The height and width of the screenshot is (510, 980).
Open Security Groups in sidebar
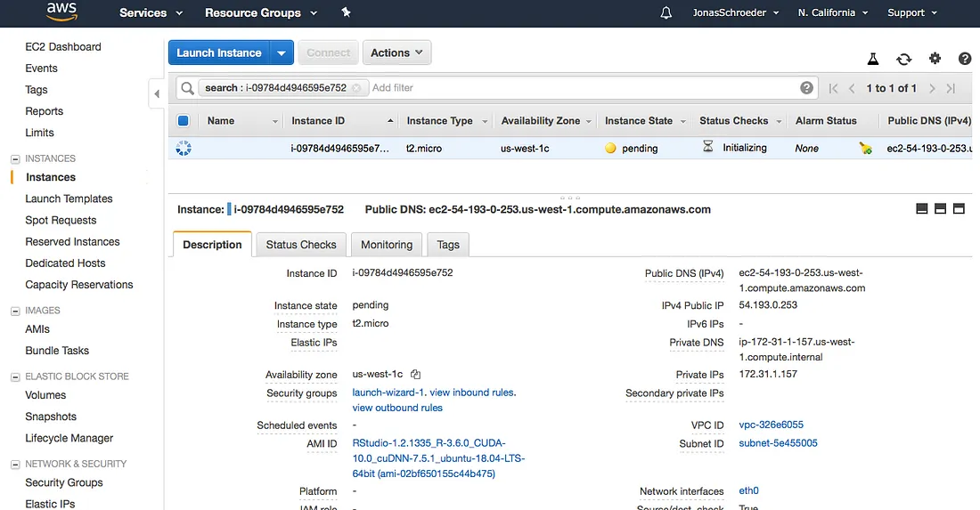click(x=64, y=482)
